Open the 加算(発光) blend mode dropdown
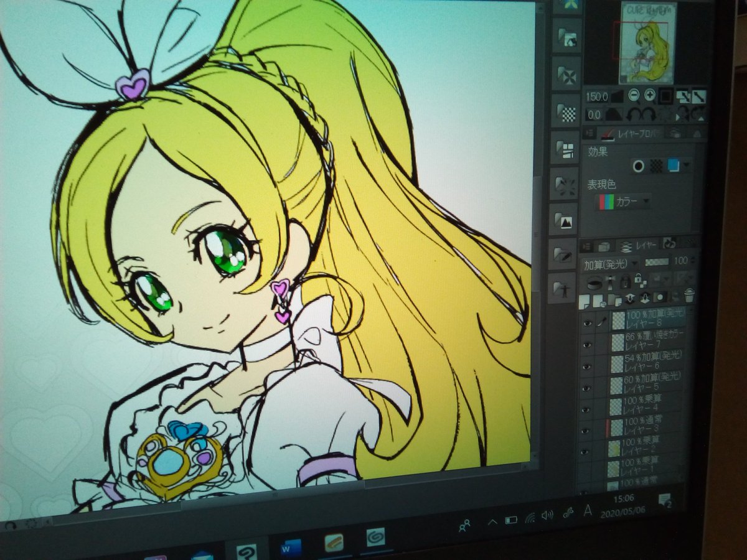Image resolution: width=747 pixels, height=560 pixels. [x=609, y=264]
